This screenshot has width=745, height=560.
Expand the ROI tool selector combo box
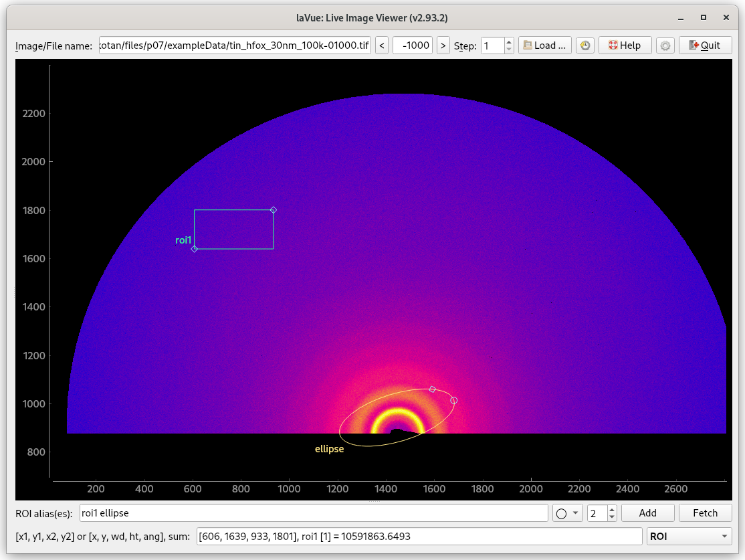[689, 537]
